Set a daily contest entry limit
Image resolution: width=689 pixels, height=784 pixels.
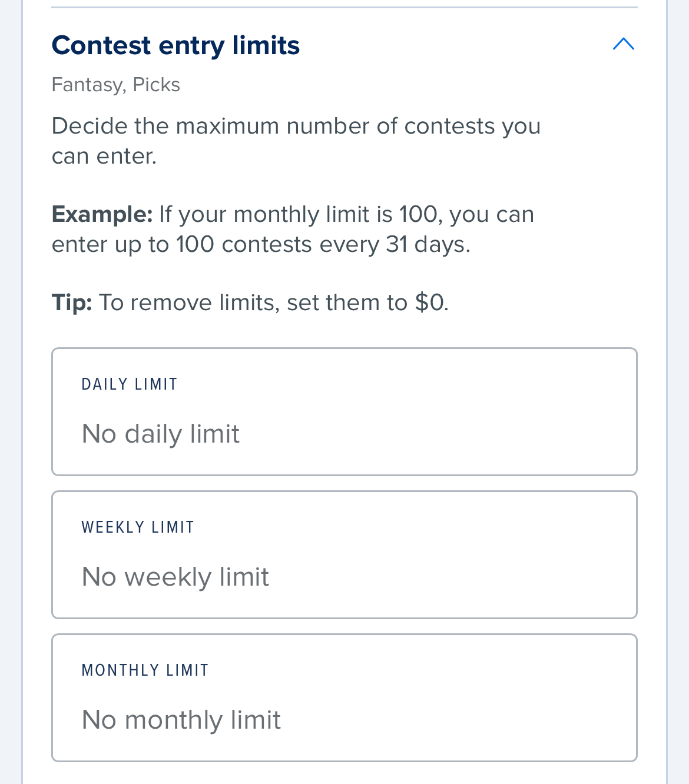pyautogui.click(x=344, y=411)
